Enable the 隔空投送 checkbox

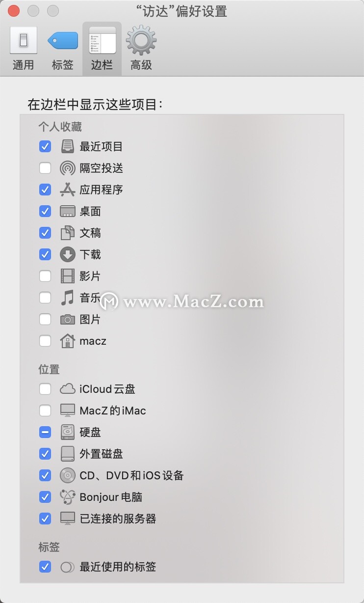45,168
